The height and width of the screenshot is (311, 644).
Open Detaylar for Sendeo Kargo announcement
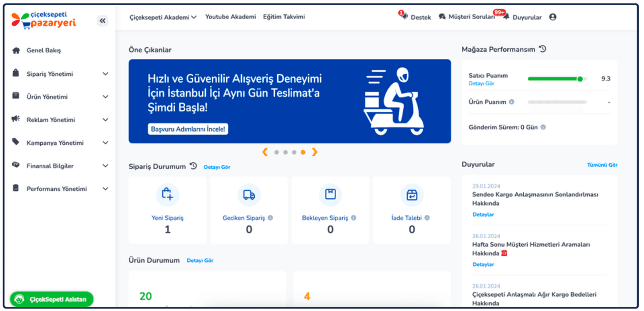483,215
